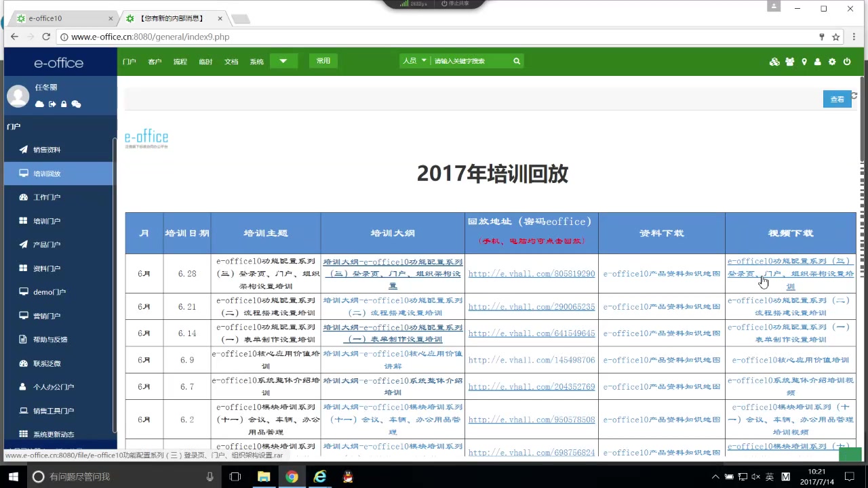Open 培训大纲 link for 6.28 training
Image resolution: width=868 pixels, height=488 pixels.
tap(393, 274)
